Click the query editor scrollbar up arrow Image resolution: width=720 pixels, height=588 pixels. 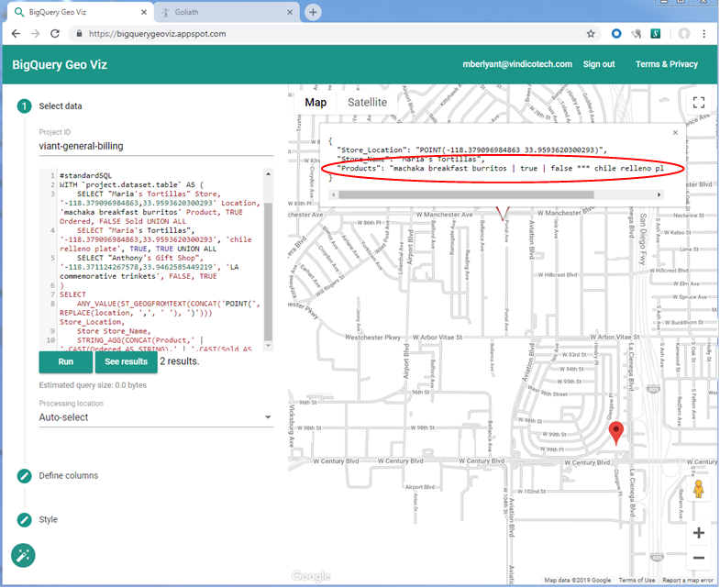tap(268, 174)
